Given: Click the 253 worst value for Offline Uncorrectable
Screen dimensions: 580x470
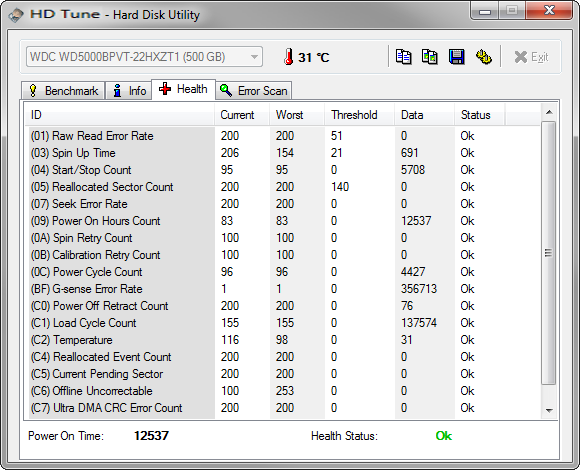Looking at the screenshot, I should point(285,391).
